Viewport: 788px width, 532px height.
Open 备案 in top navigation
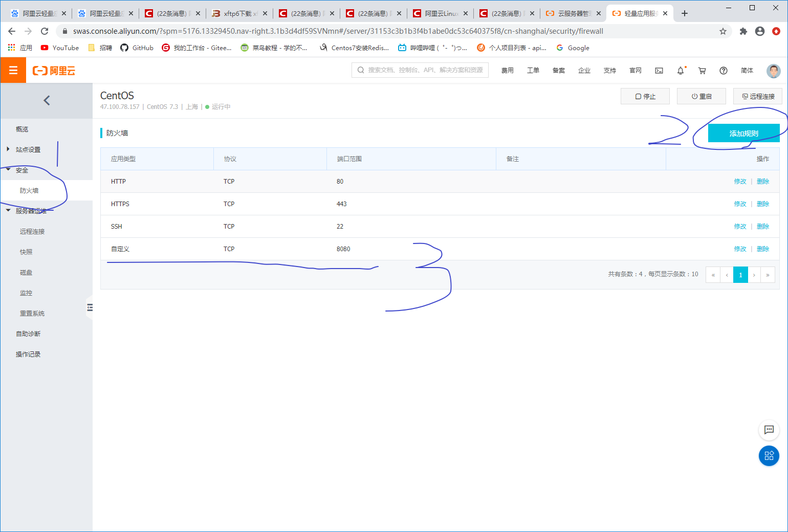click(558, 71)
